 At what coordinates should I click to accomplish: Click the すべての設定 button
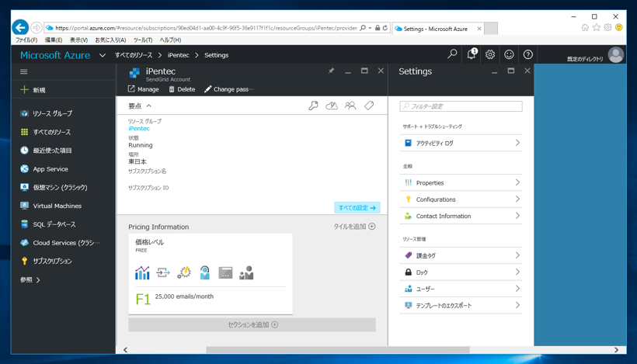click(357, 208)
